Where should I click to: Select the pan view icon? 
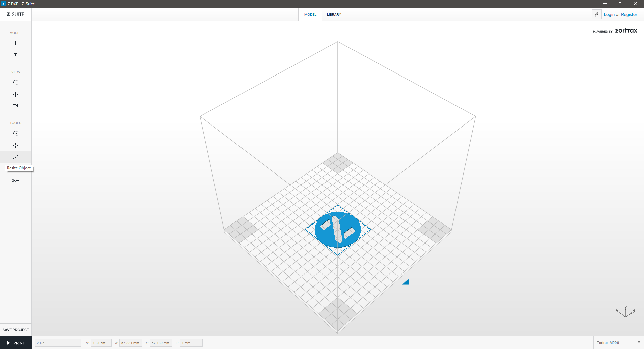point(15,94)
